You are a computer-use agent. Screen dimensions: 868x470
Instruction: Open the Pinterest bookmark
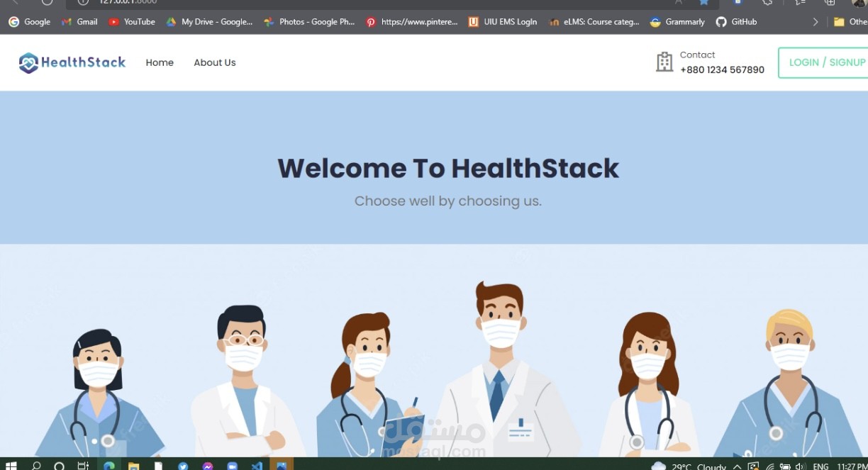[x=412, y=22]
